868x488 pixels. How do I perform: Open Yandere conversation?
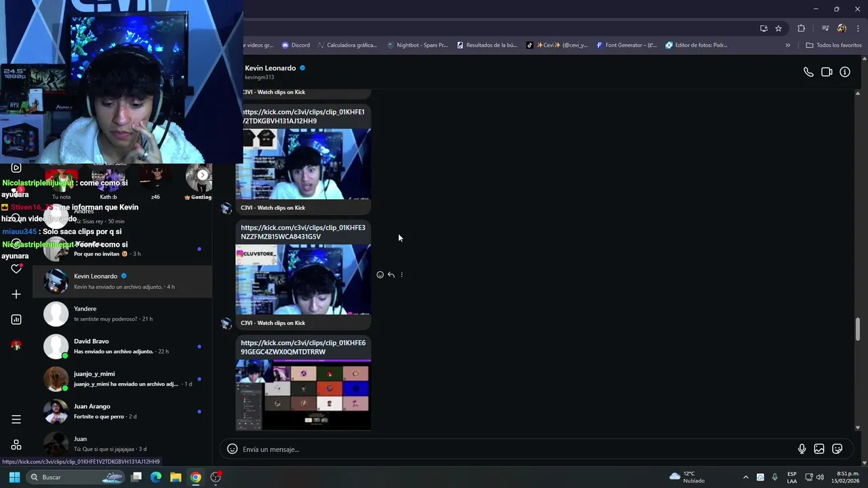123,314
